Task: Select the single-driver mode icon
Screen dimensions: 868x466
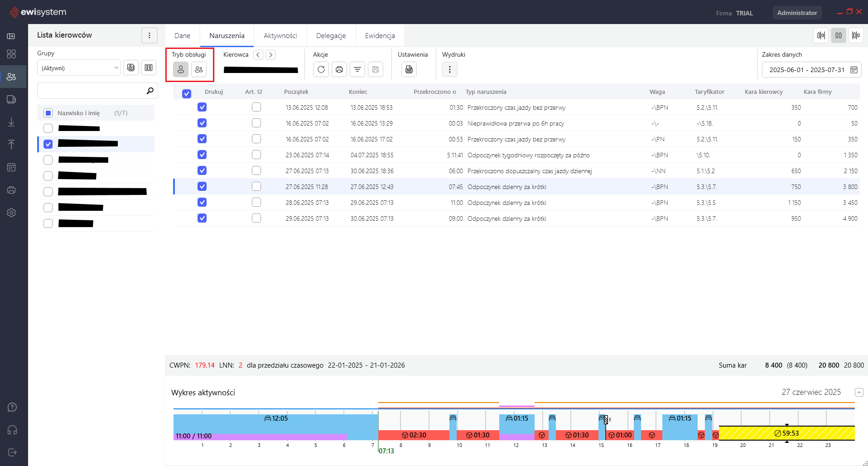Action: click(181, 69)
